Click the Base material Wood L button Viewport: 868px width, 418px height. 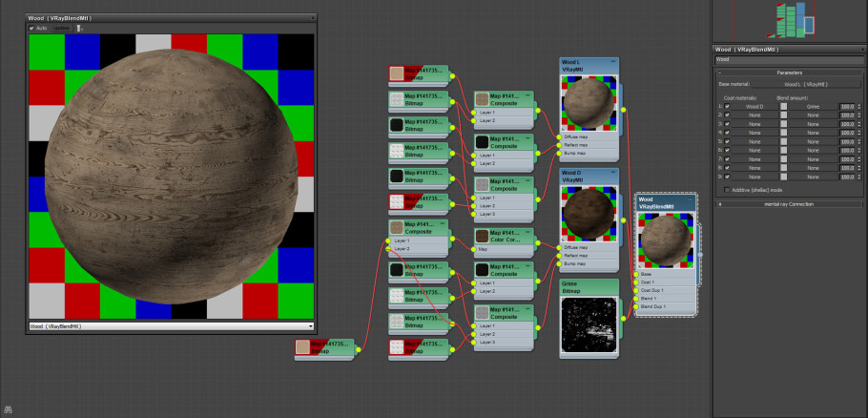click(x=805, y=85)
